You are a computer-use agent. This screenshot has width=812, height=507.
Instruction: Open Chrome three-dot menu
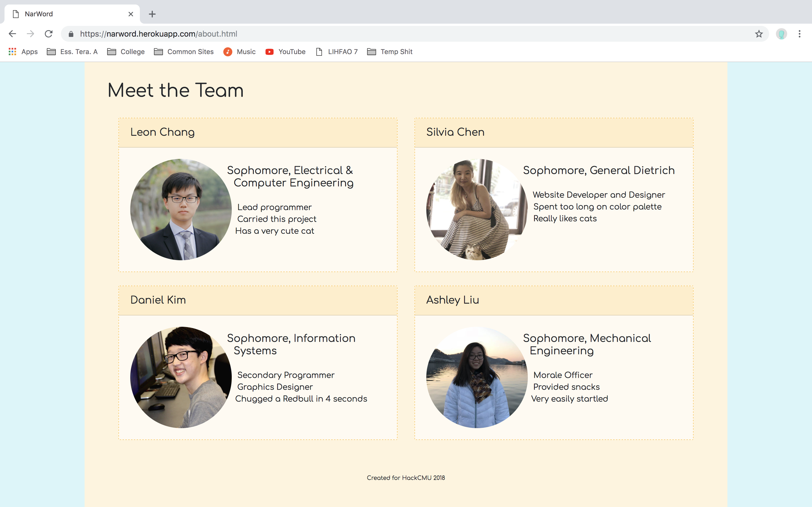(800, 34)
